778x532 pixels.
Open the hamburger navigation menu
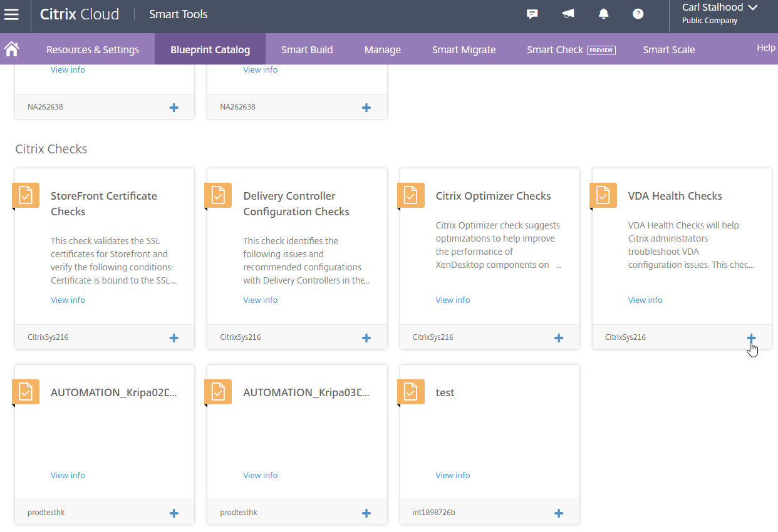(11, 14)
